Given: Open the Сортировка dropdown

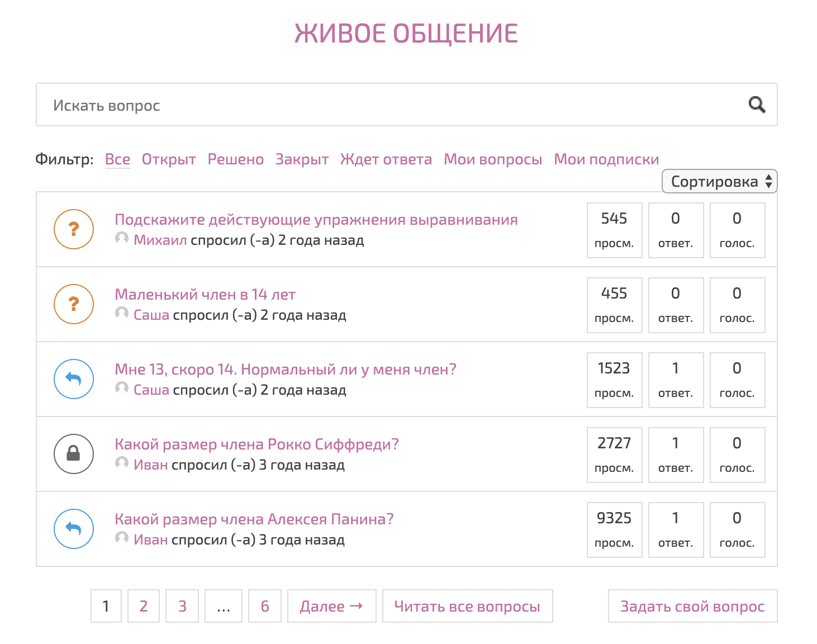Looking at the screenshot, I should 719,182.
